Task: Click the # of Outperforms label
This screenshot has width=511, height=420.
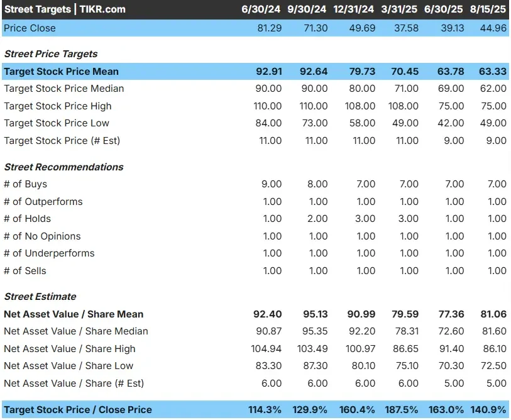Action: pos(43,202)
